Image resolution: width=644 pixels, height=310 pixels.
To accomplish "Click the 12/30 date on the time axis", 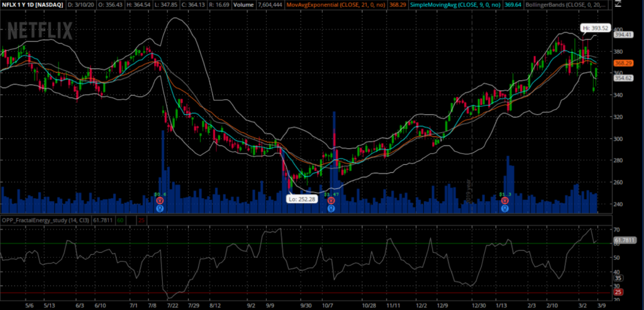I will coord(479,306).
